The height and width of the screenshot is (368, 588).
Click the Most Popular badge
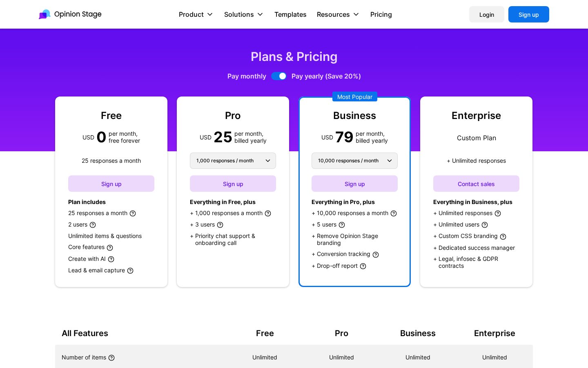[354, 96]
